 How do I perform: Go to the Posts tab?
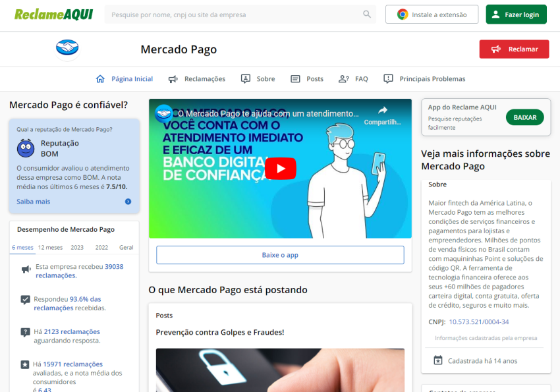pyautogui.click(x=307, y=79)
